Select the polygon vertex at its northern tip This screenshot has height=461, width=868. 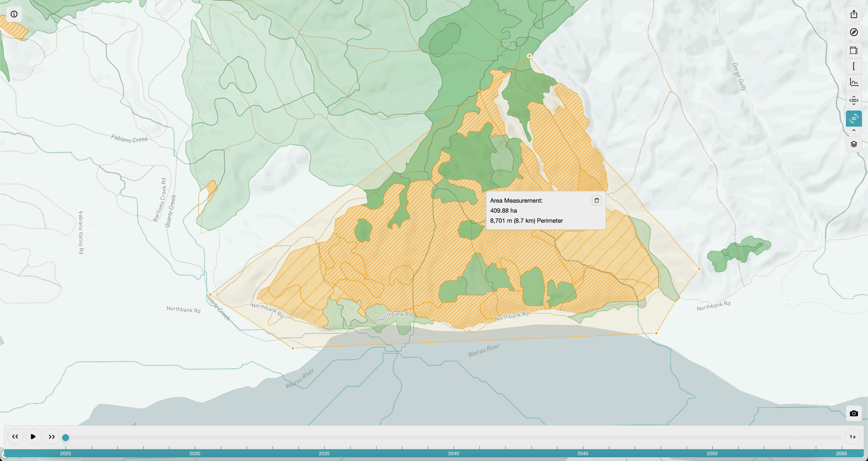tap(529, 56)
